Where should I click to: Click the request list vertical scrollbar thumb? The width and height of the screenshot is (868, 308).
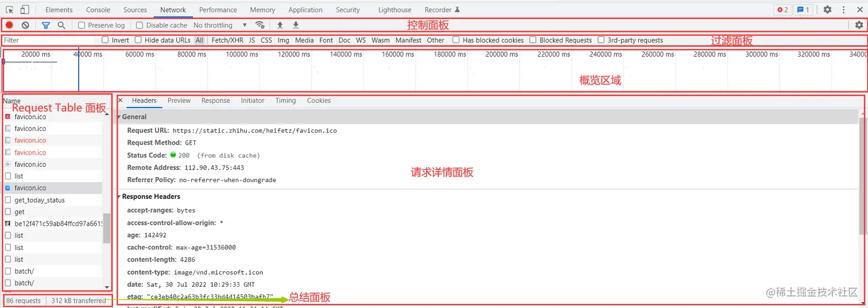(x=106, y=228)
